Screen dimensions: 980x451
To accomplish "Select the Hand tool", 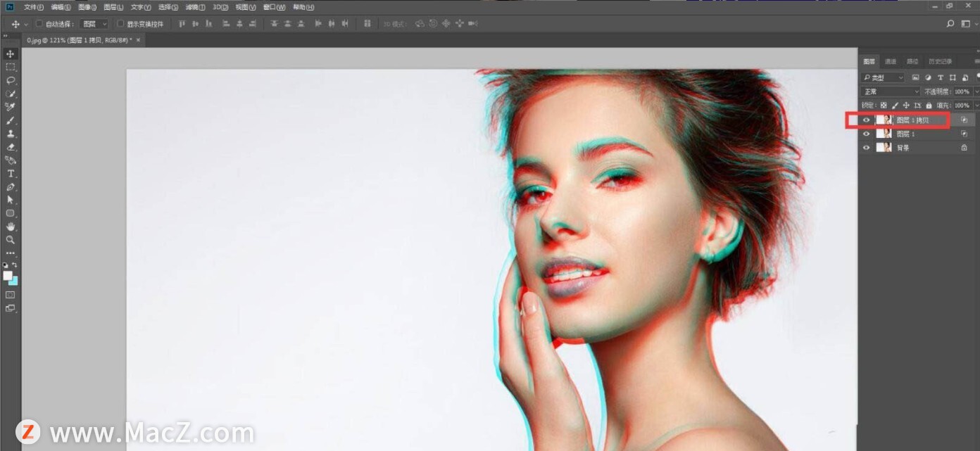I will pyautogui.click(x=10, y=227).
